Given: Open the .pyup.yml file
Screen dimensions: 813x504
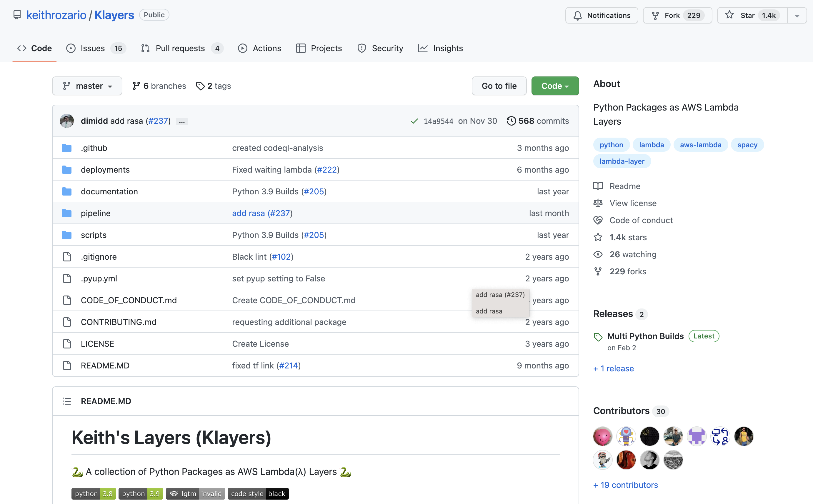Looking at the screenshot, I should pos(99,278).
